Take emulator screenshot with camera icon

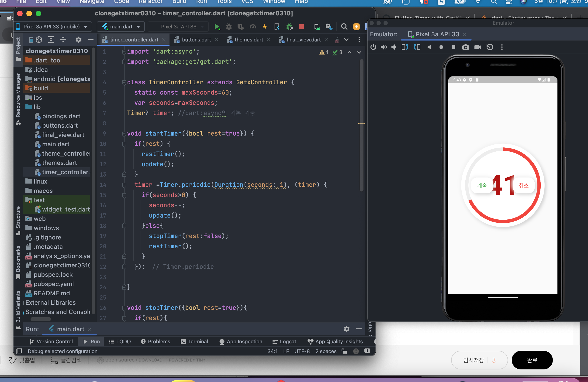pos(465,47)
